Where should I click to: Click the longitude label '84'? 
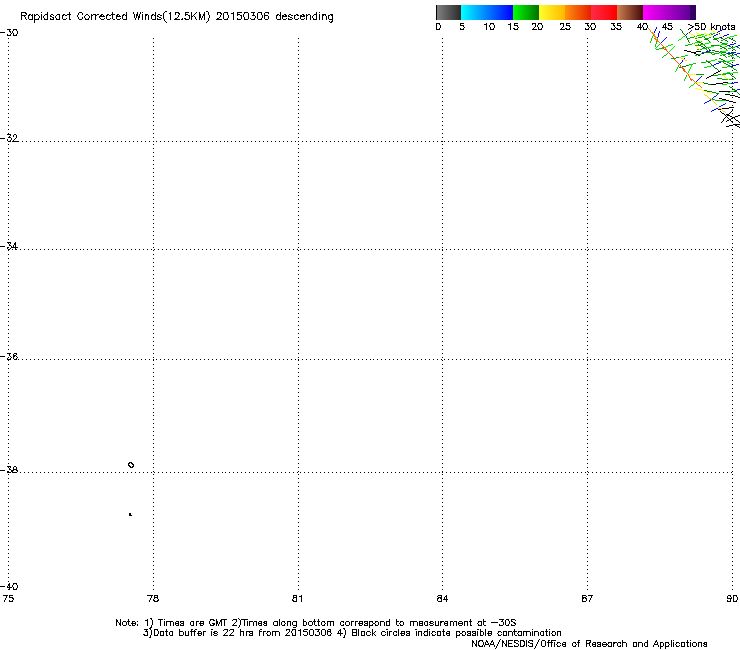(x=442, y=599)
